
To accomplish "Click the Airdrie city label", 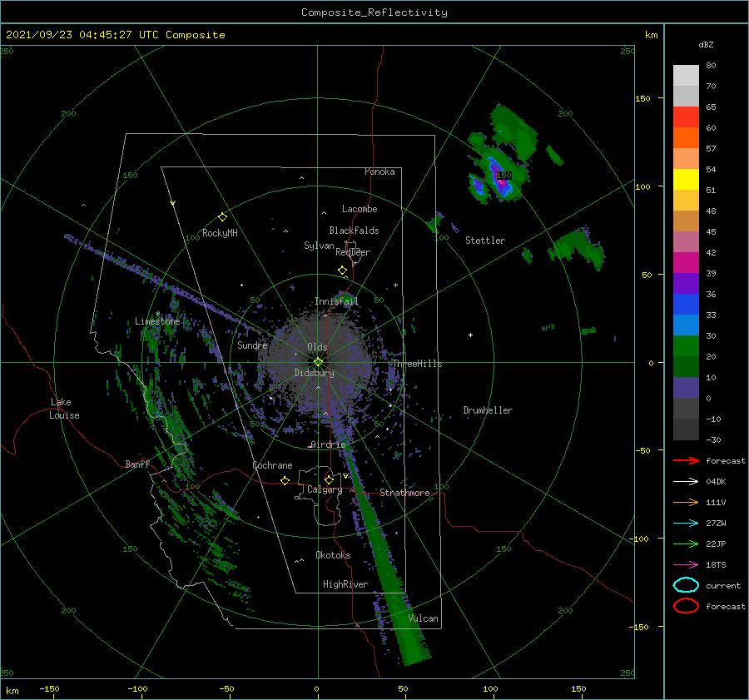I will (x=328, y=444).
